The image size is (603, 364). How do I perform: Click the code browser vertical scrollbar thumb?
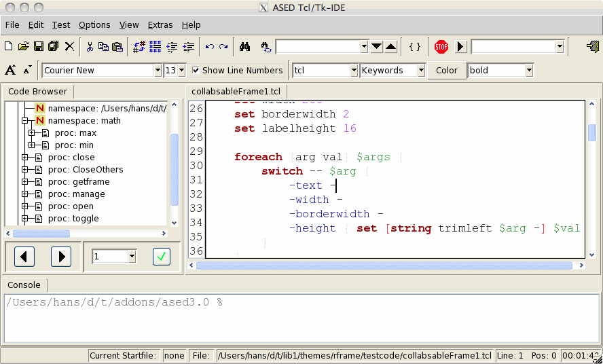point(175,170)
